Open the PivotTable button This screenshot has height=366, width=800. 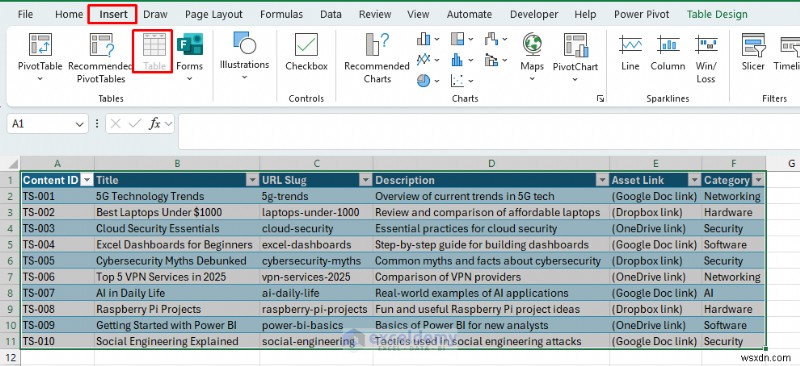[x=40, y=57]
